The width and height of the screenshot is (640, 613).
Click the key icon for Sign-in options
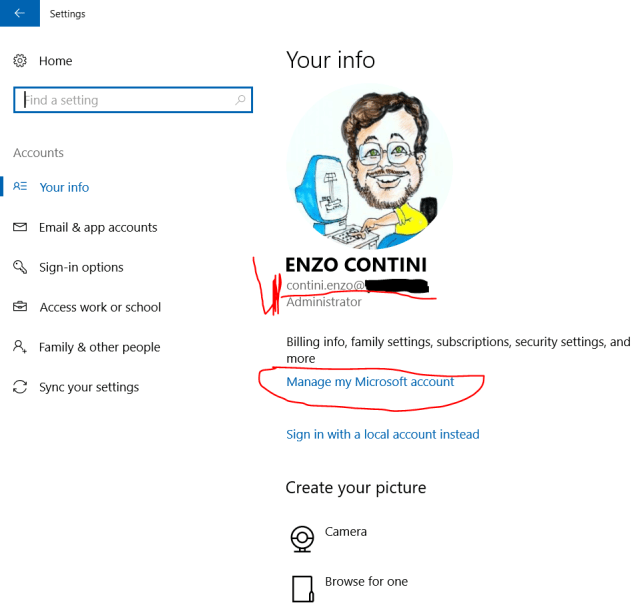[x=20, y=267]
